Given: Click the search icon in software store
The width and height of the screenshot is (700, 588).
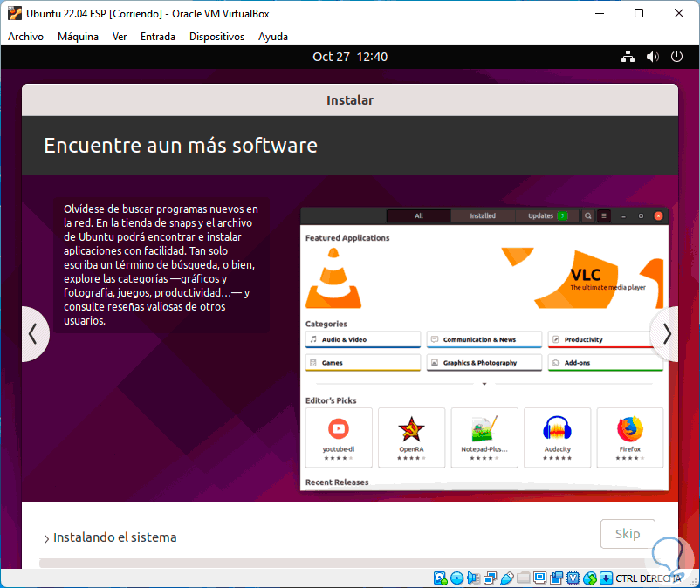Looking at the screenshot, I should (x=588, y=216).
